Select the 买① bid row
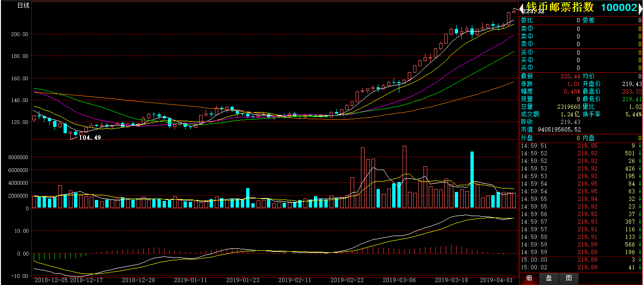Screen dimensions: 644x285 [x=581, y=52]
